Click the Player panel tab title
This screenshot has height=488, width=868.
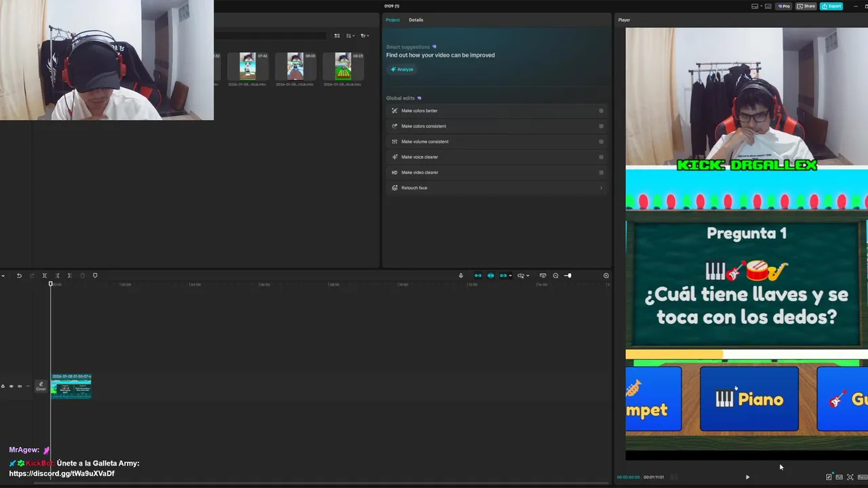pos(624,20)
